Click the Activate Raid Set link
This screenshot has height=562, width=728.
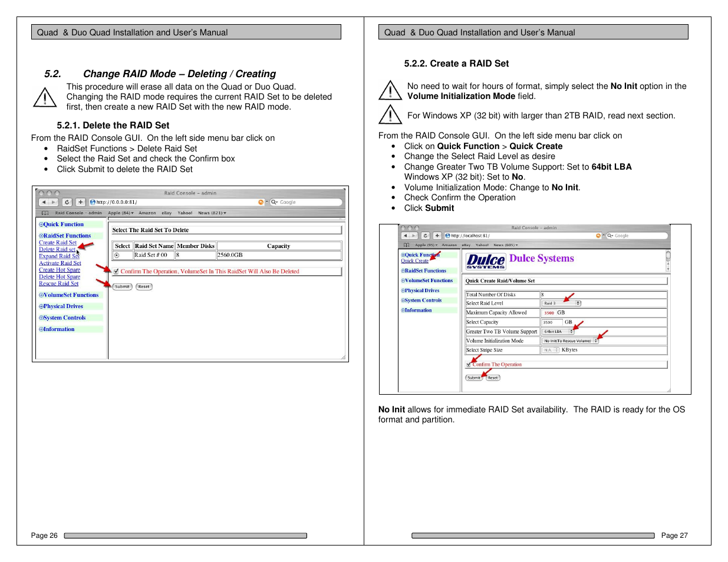60,263
